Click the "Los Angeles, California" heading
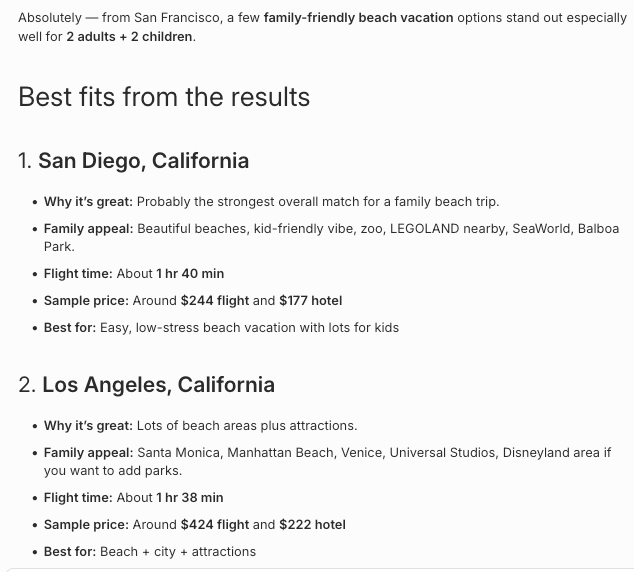The width and height of the screenshot is (634, 572). tap(158, 384)
